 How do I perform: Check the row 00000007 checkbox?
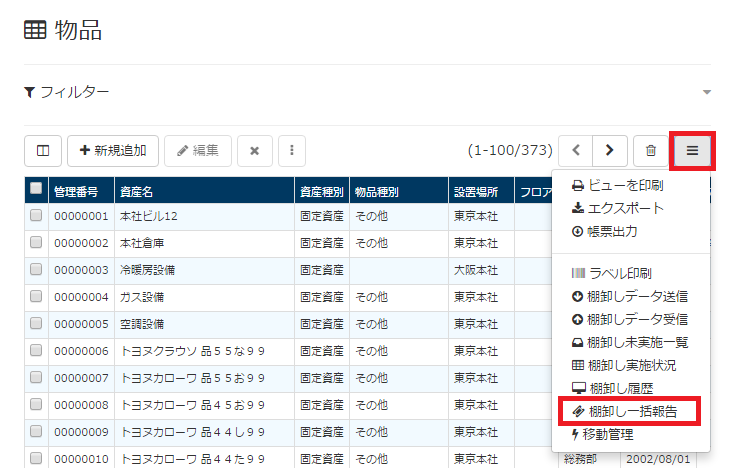tap(36, 377)
